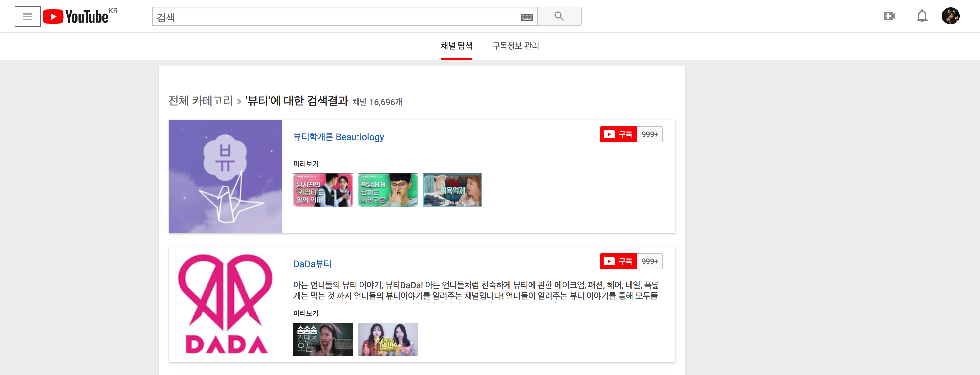Open the DADA TALK preview thumbnail
This screenshot has height=375, width=980.
[387, 339]
